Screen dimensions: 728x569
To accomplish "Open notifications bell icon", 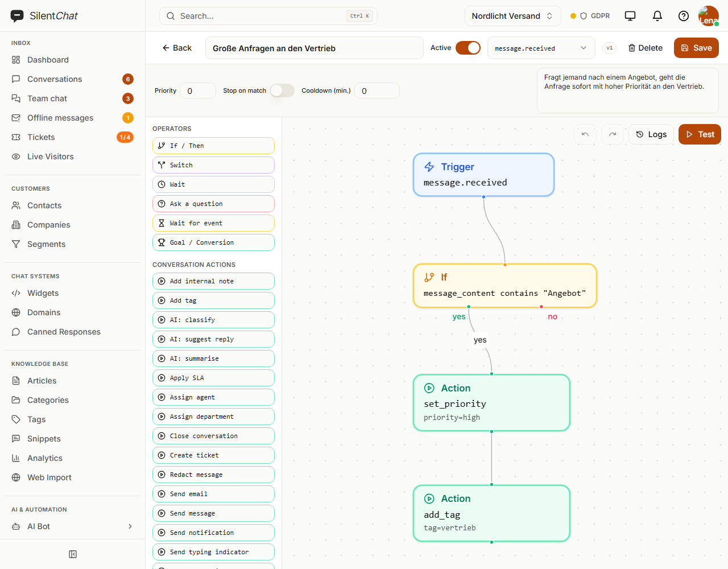I will pos(657,16).
